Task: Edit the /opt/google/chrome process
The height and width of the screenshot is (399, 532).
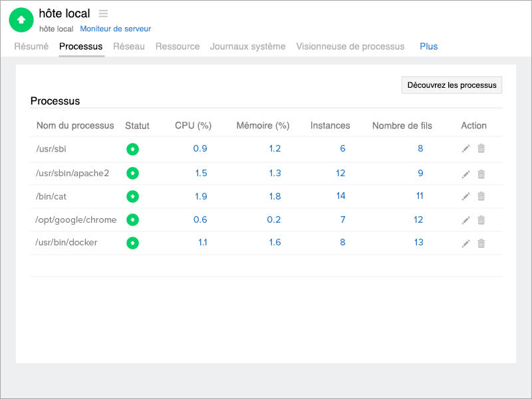Action: coord(465,220)
